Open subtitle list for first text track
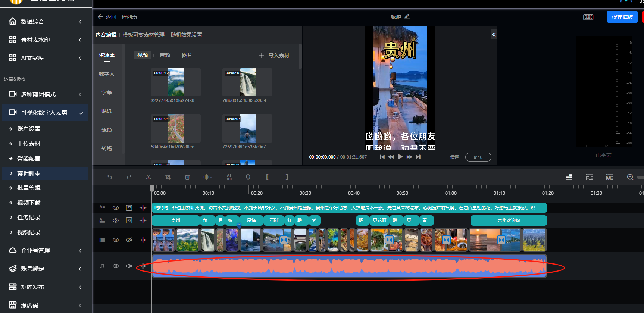This screenshot has height=313, width=644. (x=129, y=208)
